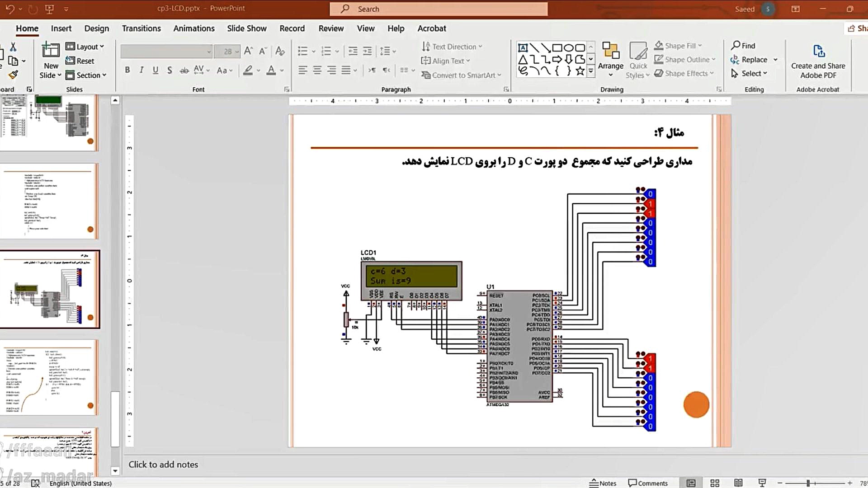Switch to the Slide Show tab
This screenshot has height=488, width=868.
[x=246, y=28]
